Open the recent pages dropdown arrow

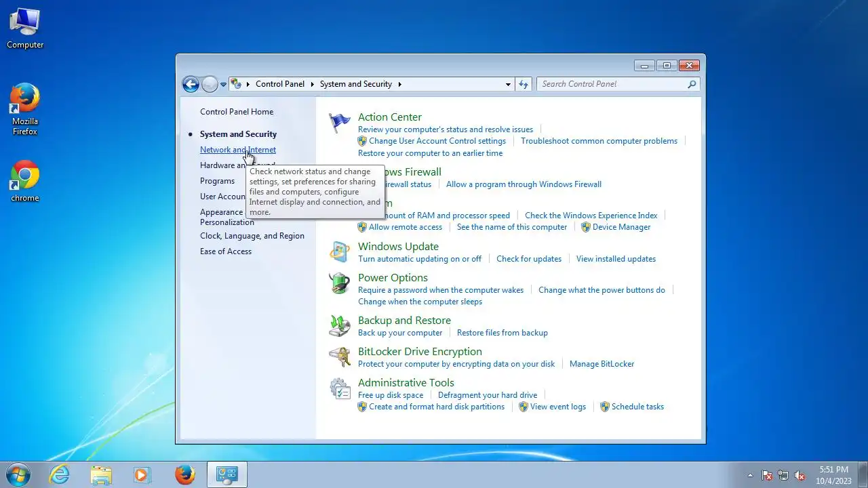click(x=223, y=85)
